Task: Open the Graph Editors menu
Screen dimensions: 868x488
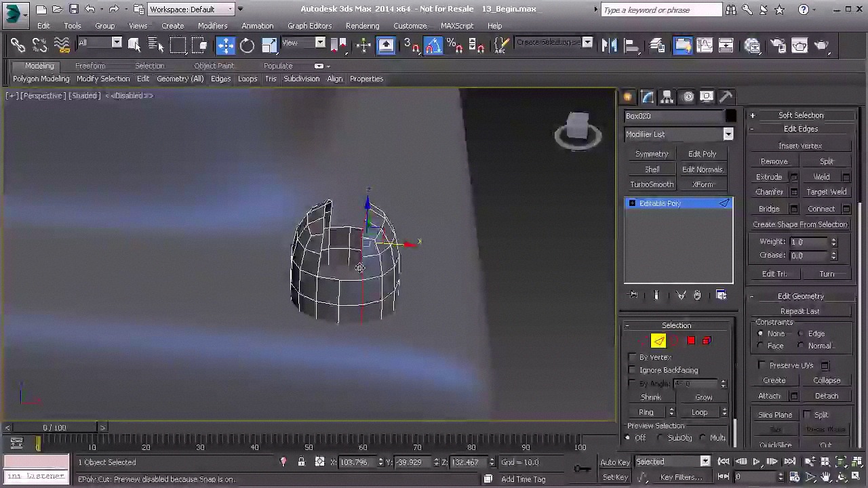Action: click(x=309, y=26)
